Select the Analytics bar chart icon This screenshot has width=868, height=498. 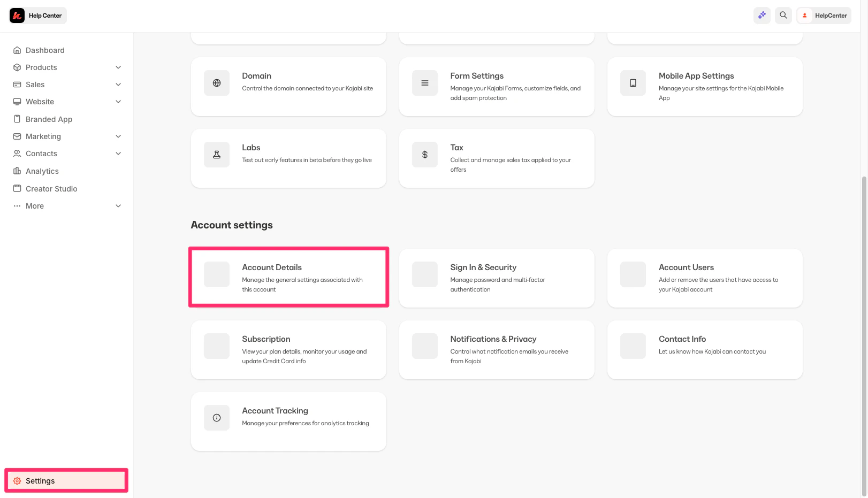(x=17, y=171)
